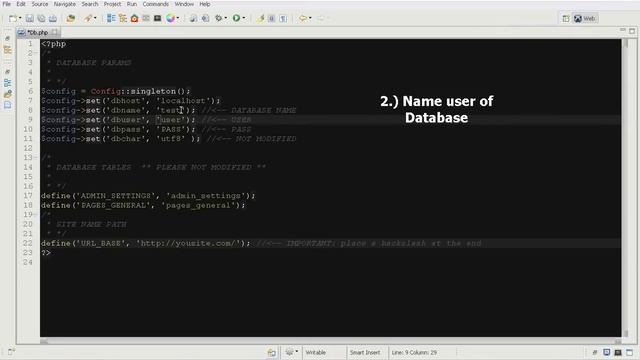Click the orange home toolbar icon
Viewport: 640px width, 360px height.
134,18
